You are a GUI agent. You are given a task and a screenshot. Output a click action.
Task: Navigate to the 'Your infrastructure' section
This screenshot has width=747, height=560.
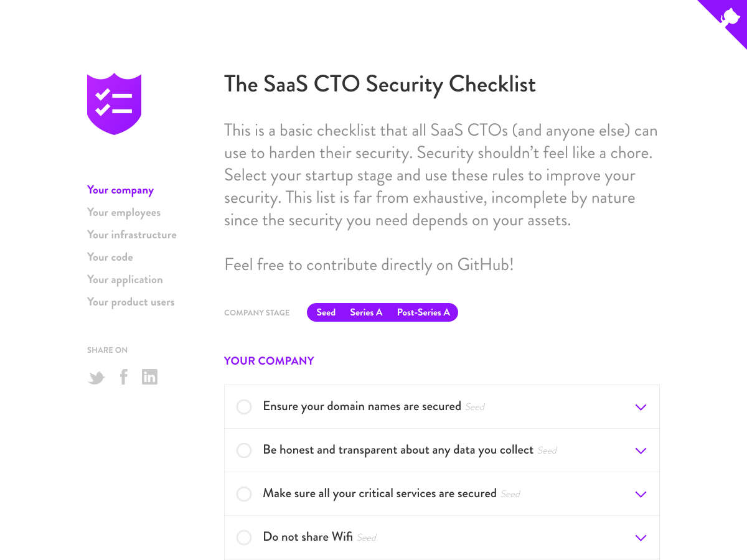coord(131,235)
